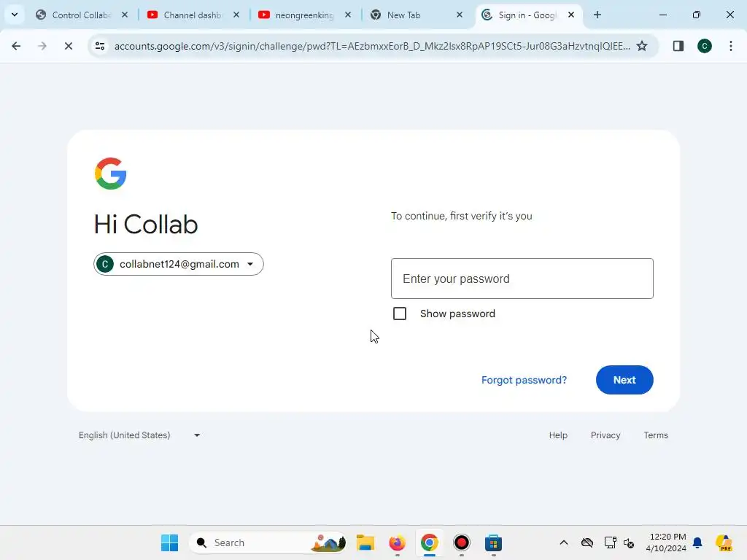
Task: Click the colorful PRE icon in tray
Action: [724, 542]
